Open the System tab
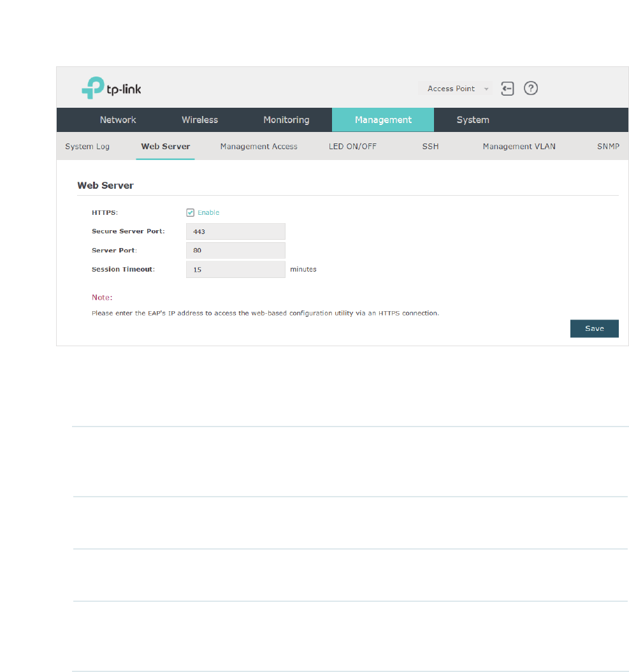629x672 pixels. pos(473,120)
